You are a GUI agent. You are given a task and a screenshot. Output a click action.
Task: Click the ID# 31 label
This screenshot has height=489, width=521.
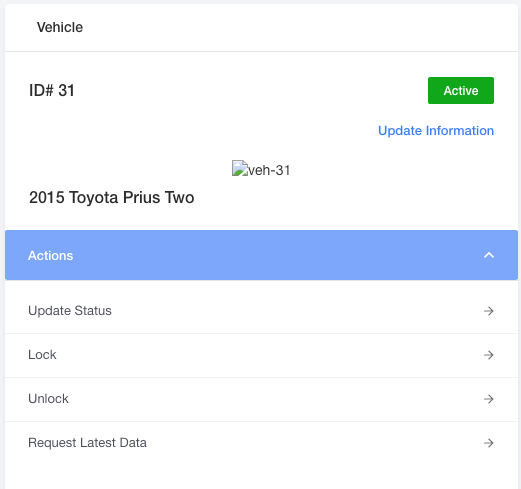point(52,90)
